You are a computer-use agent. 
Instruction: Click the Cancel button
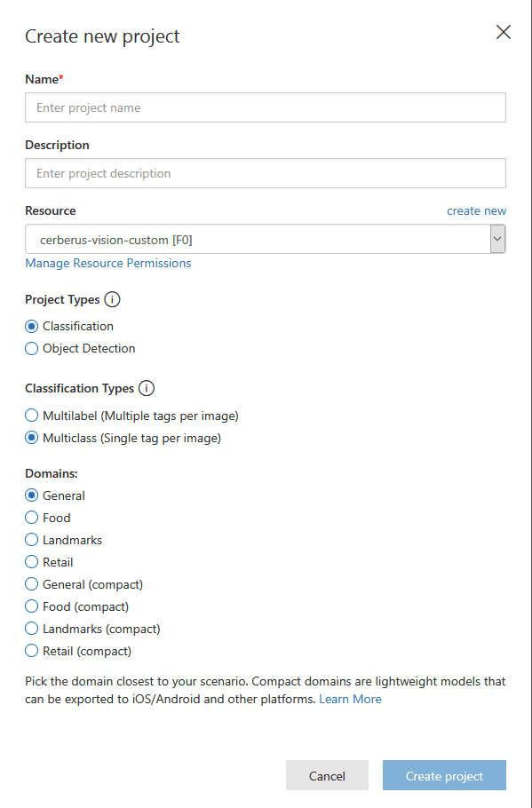click(x=328, y=775)
